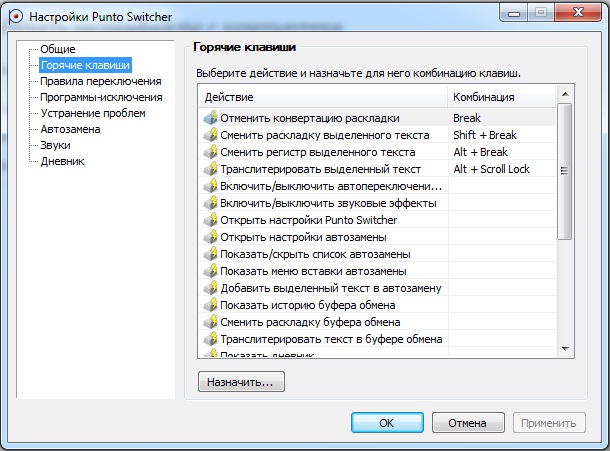Click icon beside Транслитерировать выделенный текст
Image resolution: width=610 pixels, height=451 pixels.
tap(210, 169)
